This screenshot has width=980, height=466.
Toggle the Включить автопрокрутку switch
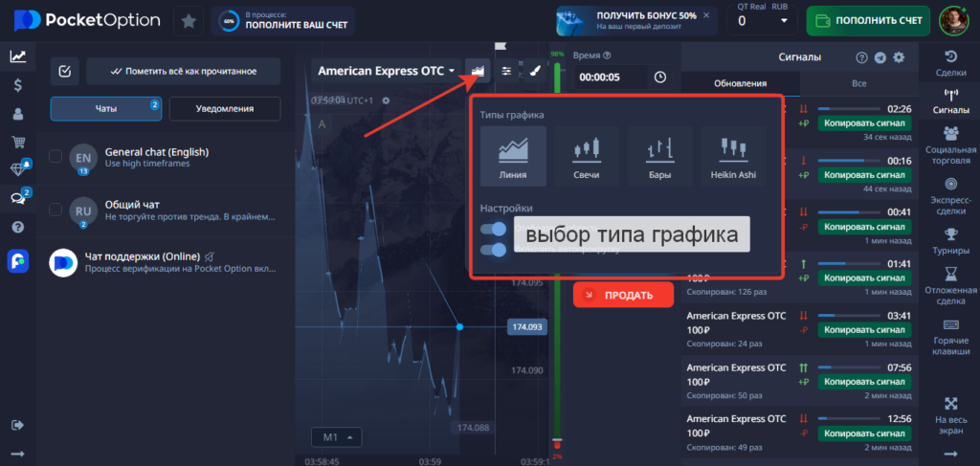[x=493, y=250]
